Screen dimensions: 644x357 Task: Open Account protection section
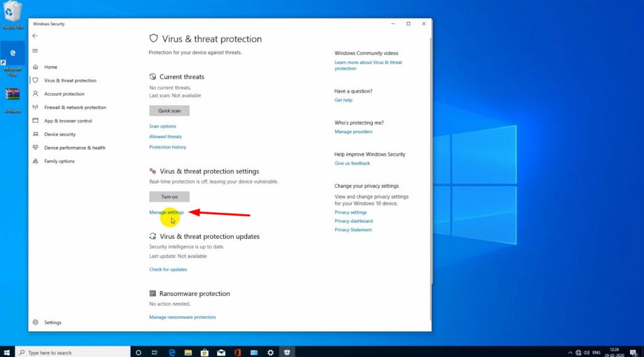(64, 94)
